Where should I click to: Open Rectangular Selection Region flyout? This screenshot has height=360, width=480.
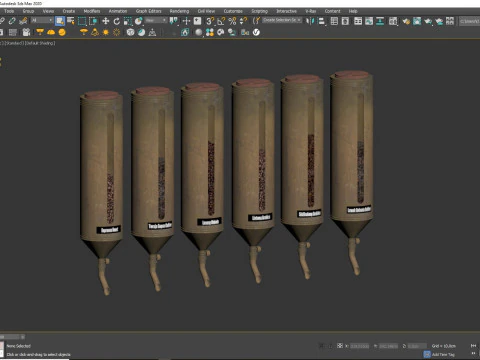pyautogui.click(x=82, y=21)
